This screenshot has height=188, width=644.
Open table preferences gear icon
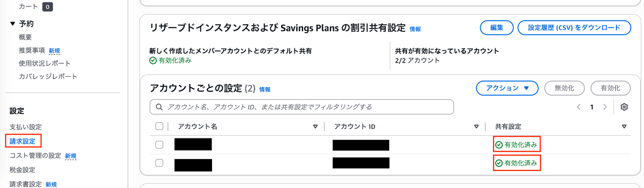pyautogui.click(x=624, y=107)
